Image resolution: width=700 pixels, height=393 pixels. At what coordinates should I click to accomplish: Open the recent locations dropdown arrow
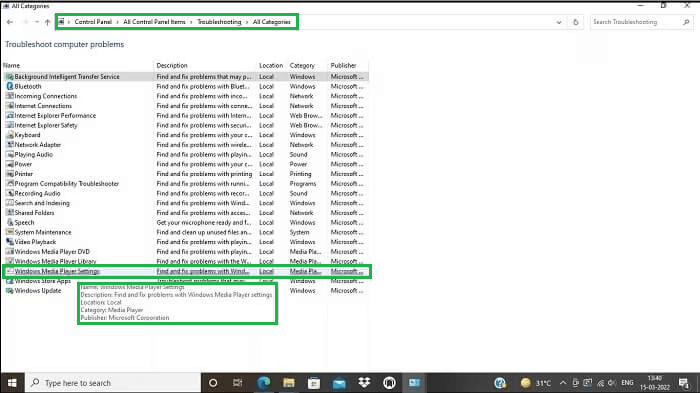click(x=37, y=22)
